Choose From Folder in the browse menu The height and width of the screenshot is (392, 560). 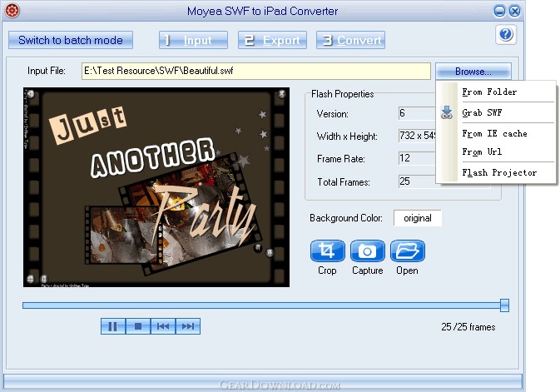(x=489, y=92)
